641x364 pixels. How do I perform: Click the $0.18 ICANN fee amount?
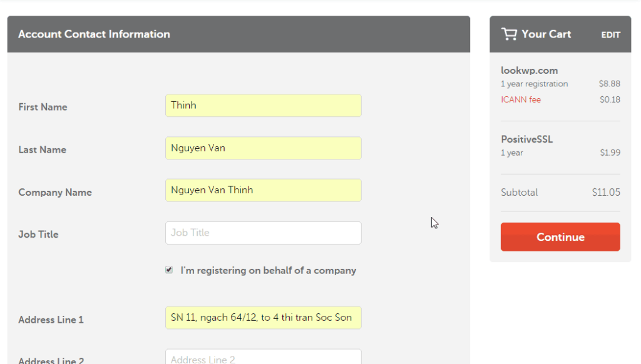click(x=610, y=99)
